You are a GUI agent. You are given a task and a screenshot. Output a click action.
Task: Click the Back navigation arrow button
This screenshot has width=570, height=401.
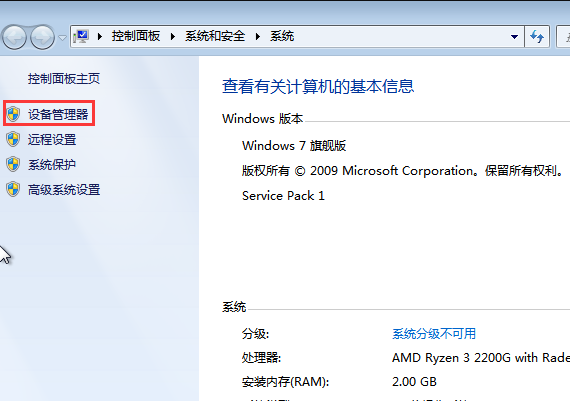[15, 37]
